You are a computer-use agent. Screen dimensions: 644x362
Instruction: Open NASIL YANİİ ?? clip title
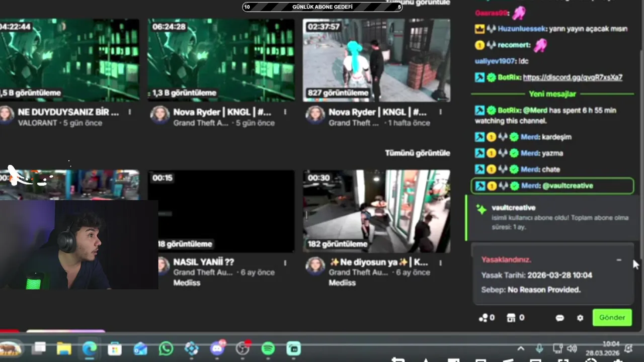pos(204,262)
